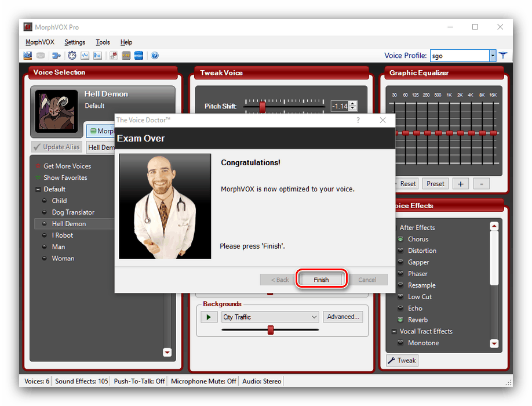Viewport: 532px width, 406px height.
Task: Toggle the Echo effect
Action: 400,308
